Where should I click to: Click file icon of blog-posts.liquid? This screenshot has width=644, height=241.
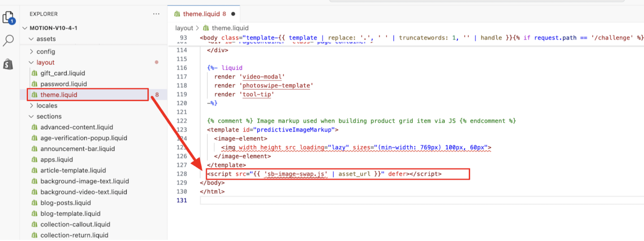click(x=34, y=203)
